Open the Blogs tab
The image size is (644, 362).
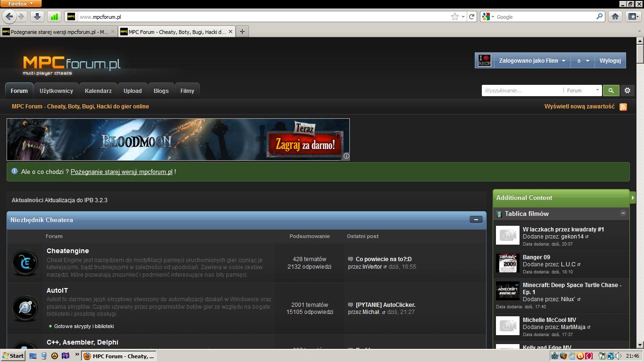click(161, 91)
